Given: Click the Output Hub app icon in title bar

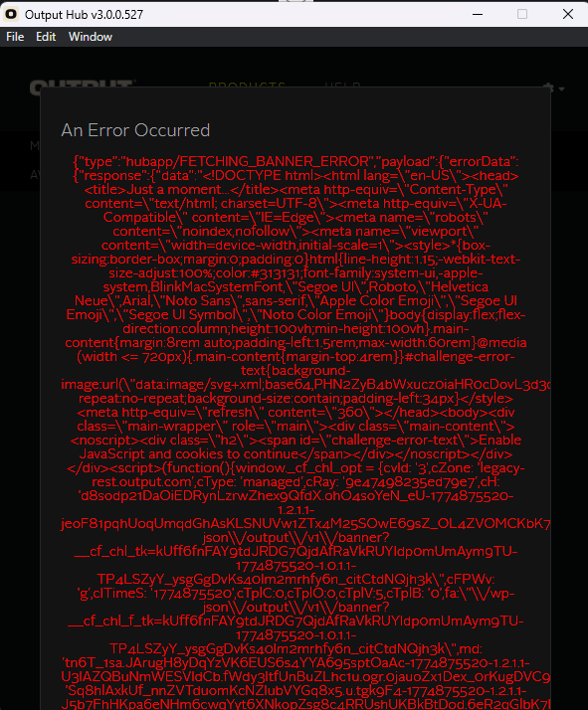Looking at the screenshot, I should point(10,14).
